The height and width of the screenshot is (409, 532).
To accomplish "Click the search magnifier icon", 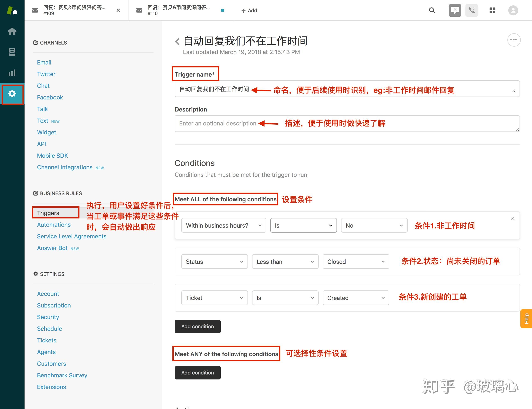I will (x=432, y=10).
